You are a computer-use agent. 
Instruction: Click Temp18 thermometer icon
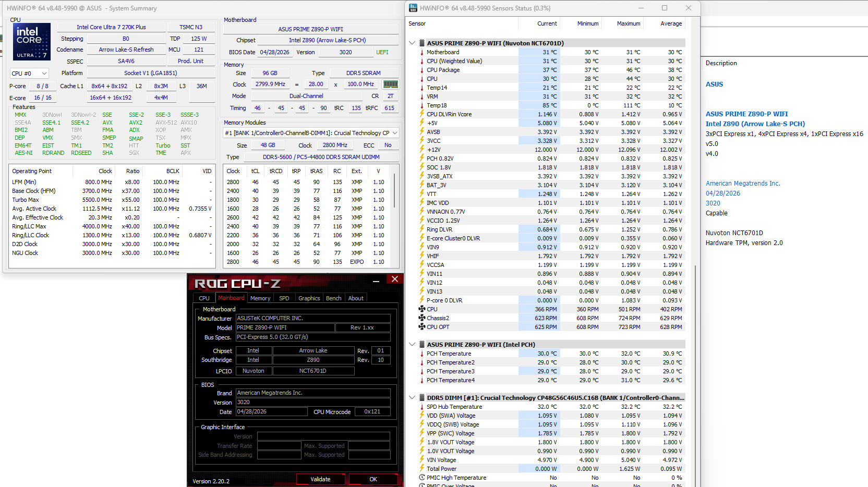pos(421,105)
